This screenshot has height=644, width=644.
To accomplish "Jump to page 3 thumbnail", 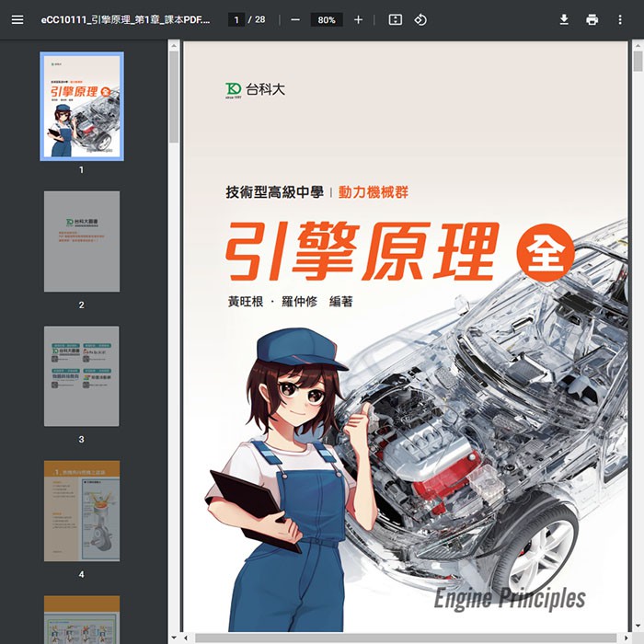I will [x=81, y=375].
